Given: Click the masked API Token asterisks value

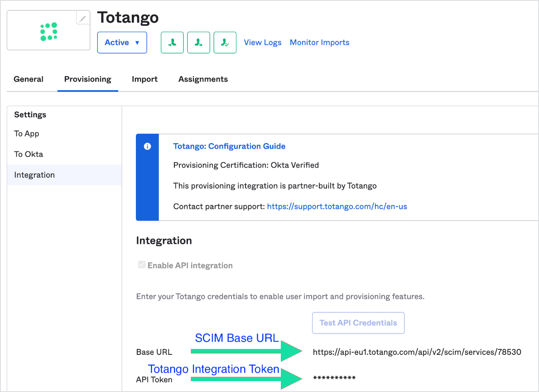Looking at the screenshot, I should point(334,378).
